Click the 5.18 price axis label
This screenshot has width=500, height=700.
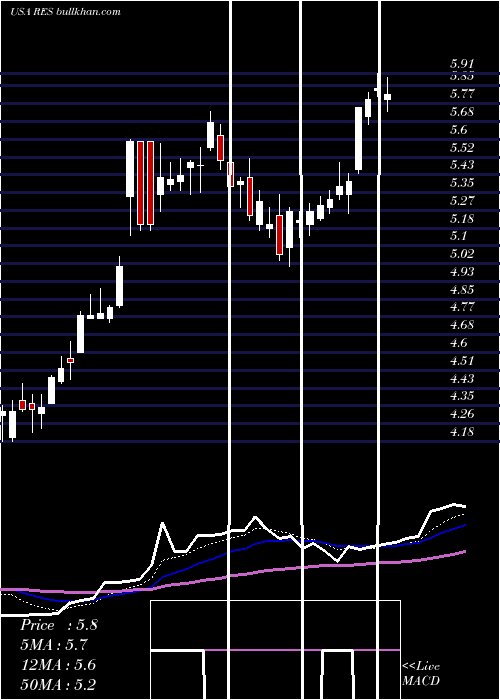pyautogui.click(x=462, y=219)
